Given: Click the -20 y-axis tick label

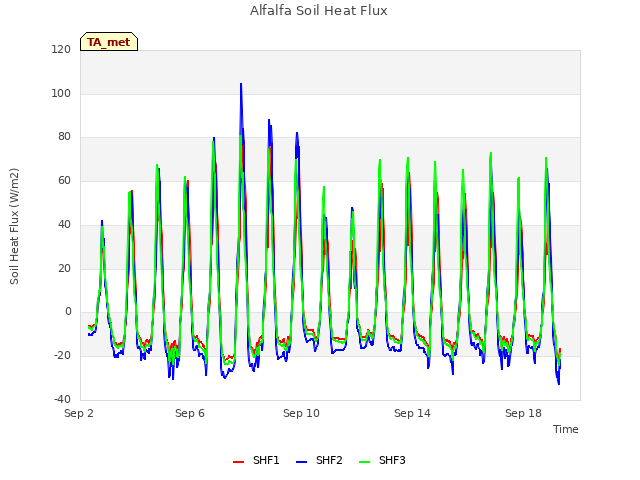Looking at the screenshot, I should click(x=62, y=356).
